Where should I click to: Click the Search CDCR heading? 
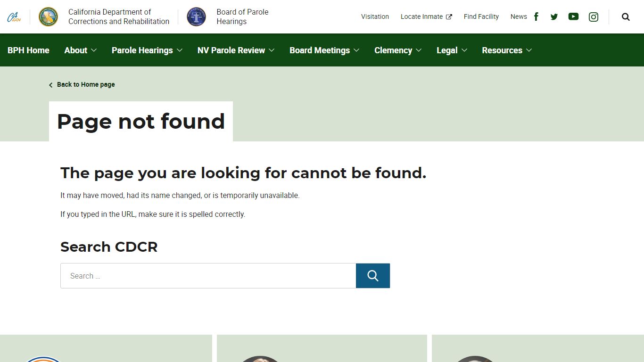[109, 247]
